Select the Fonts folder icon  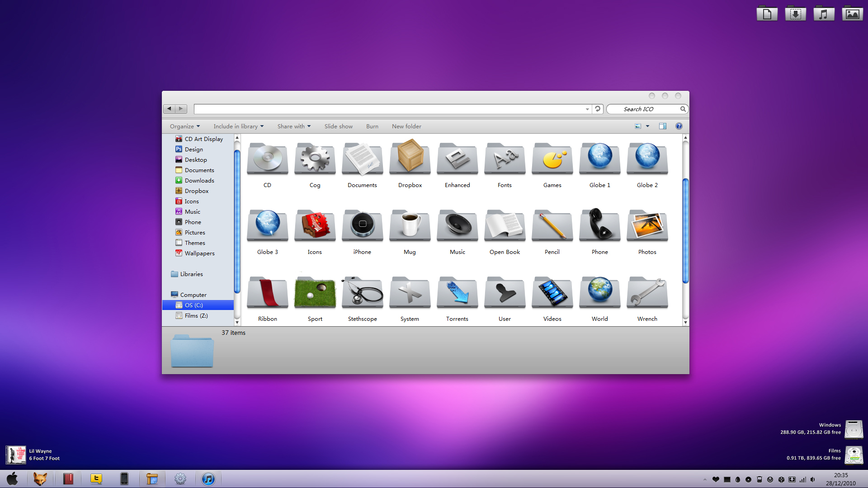point(505,159)
